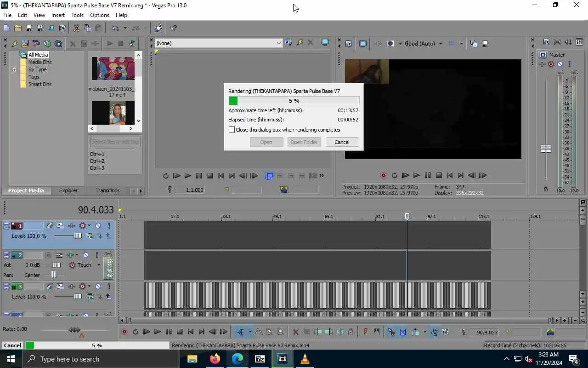Select the Media Bins folder

(40, 62)
